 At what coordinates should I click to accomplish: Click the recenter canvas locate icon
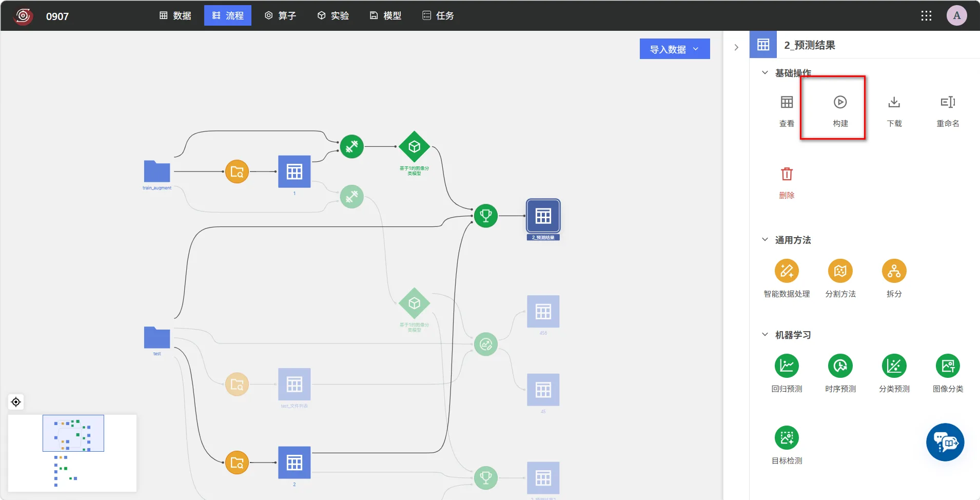click(16, 401)
